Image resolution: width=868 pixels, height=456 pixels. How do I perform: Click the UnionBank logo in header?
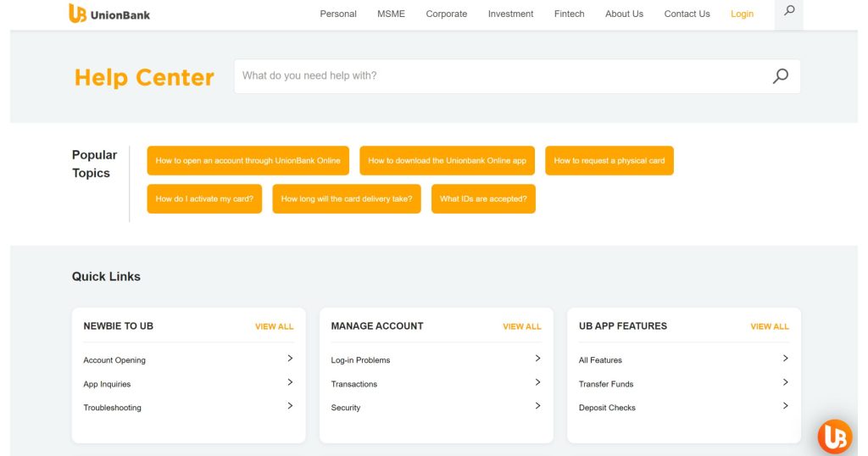(x=109, y=14)
